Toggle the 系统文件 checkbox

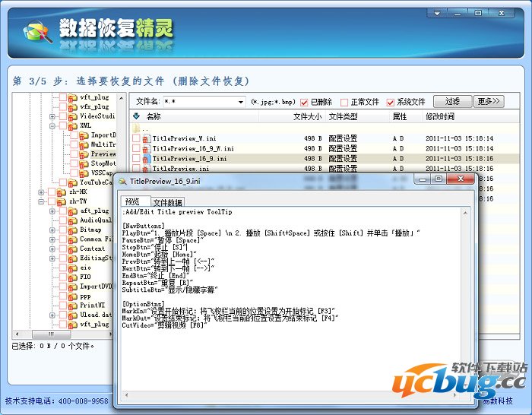pos(391,102)
